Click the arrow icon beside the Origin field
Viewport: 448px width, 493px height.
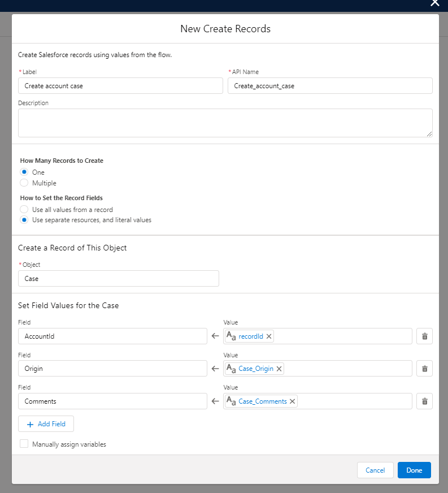tap(215, 368)
